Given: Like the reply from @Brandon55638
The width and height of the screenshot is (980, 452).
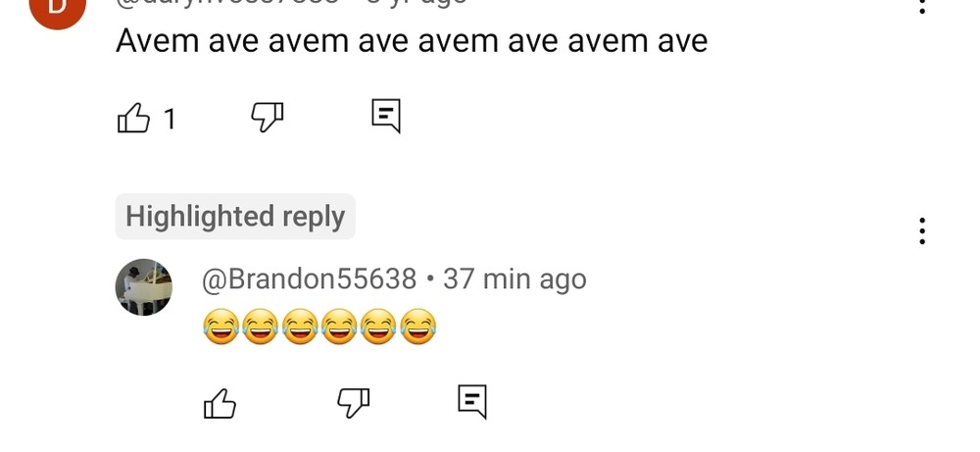Looking at the screenshot, I should pos(220,403).
